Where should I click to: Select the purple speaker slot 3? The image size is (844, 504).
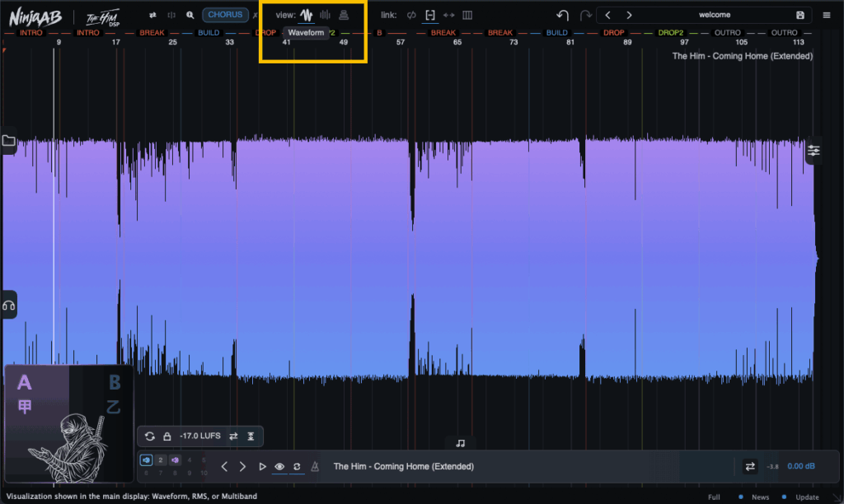tap(175, 460)
